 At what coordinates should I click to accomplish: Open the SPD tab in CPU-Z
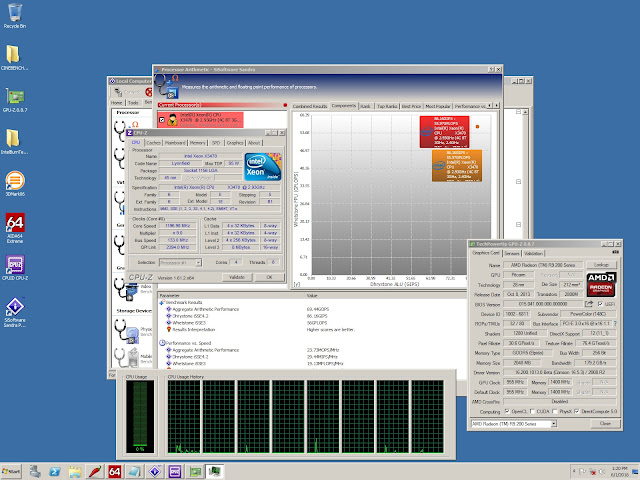[x=216, y=143]
